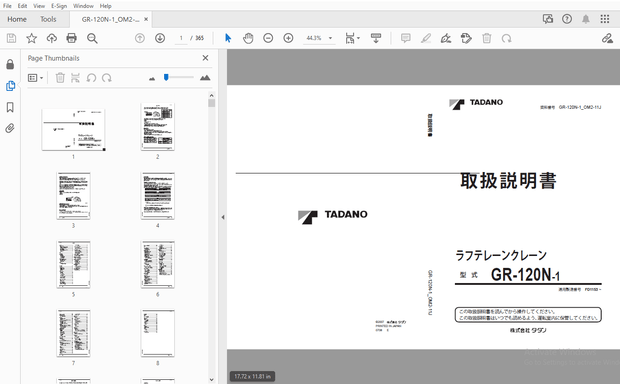This screenshot has width=620, height=384.
Task: Open the Window menu
Action: point(83,6)
